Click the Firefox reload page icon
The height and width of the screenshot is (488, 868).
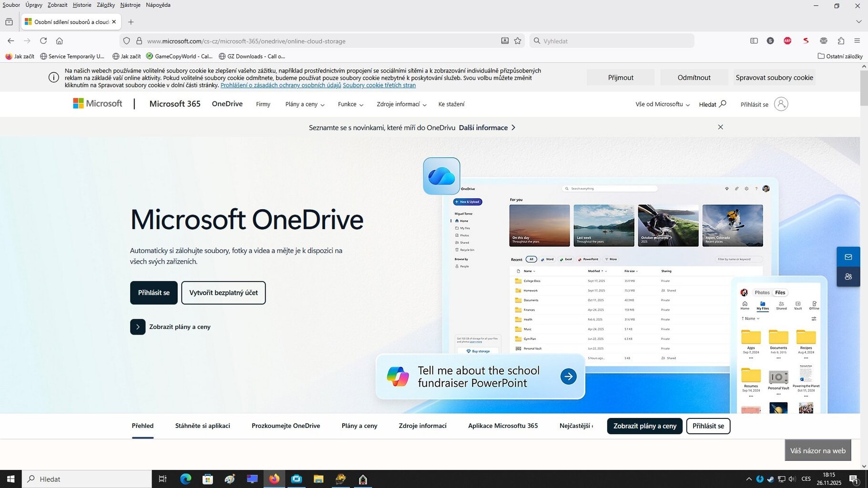click(43, 41)
